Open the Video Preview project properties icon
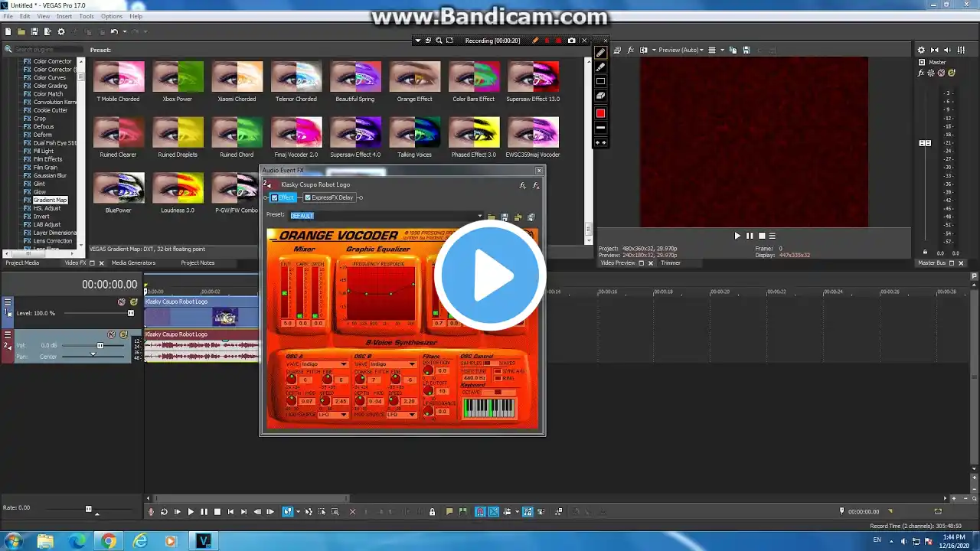This screenshot has width=980, height=551. coord(619,50)
